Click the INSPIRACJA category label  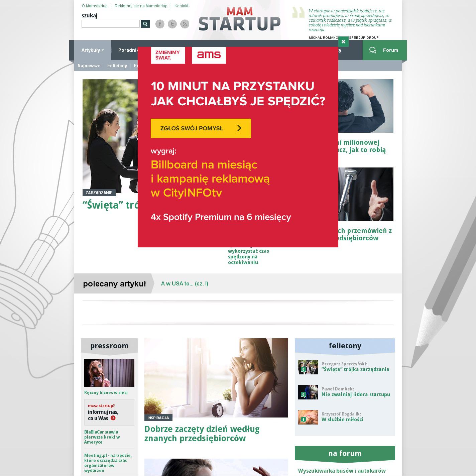tap(158, 418)
